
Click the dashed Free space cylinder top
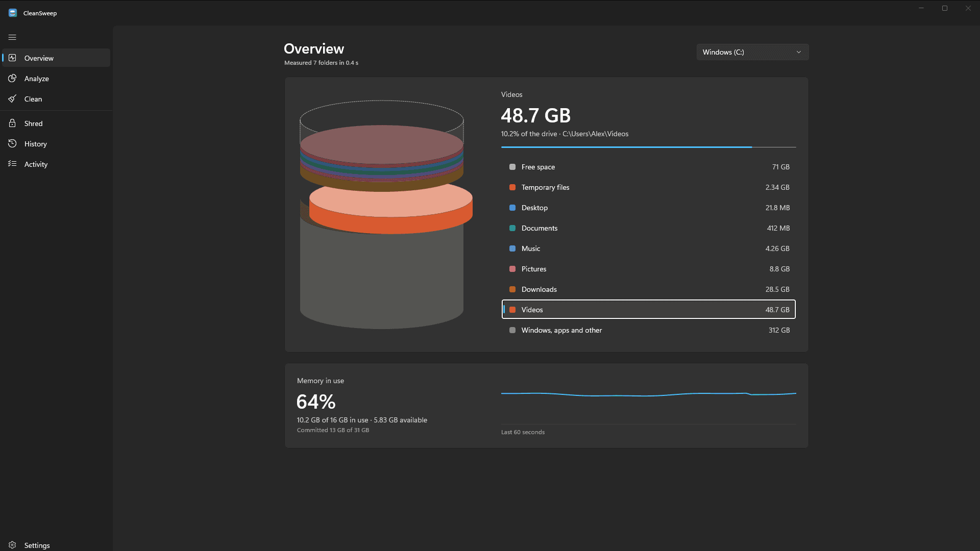[382, 113]
